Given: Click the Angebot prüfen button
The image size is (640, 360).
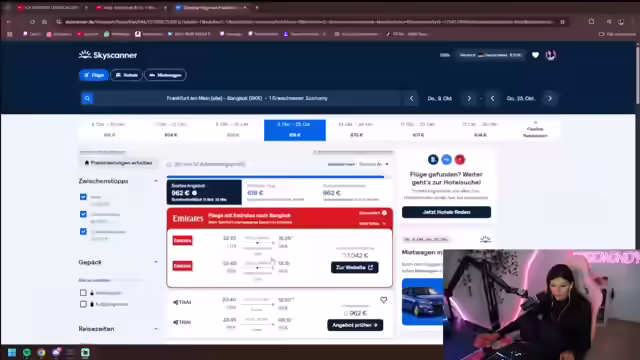Looking at the screenshot, I should pyautogui.click(x=355, y=325).
